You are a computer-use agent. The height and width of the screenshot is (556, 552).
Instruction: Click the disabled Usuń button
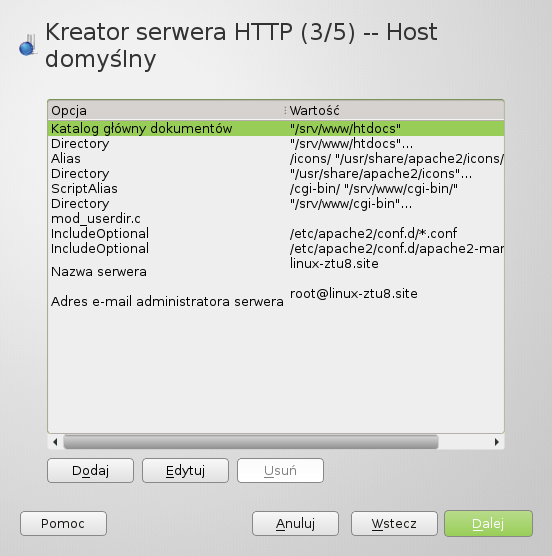[x=280, y=471]
